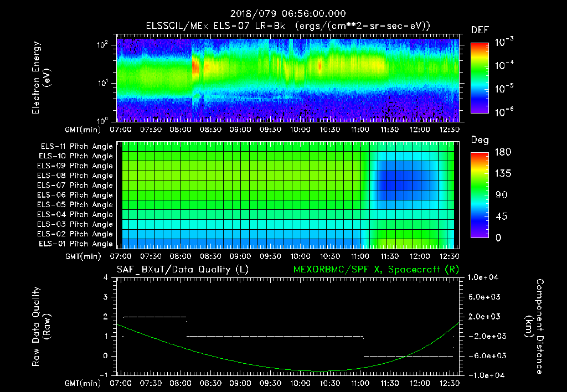This screenshot has width=567, height=392.
Task: Click the ELS-04 Pitch Angle row label
Action: click(x=75, y=215)
